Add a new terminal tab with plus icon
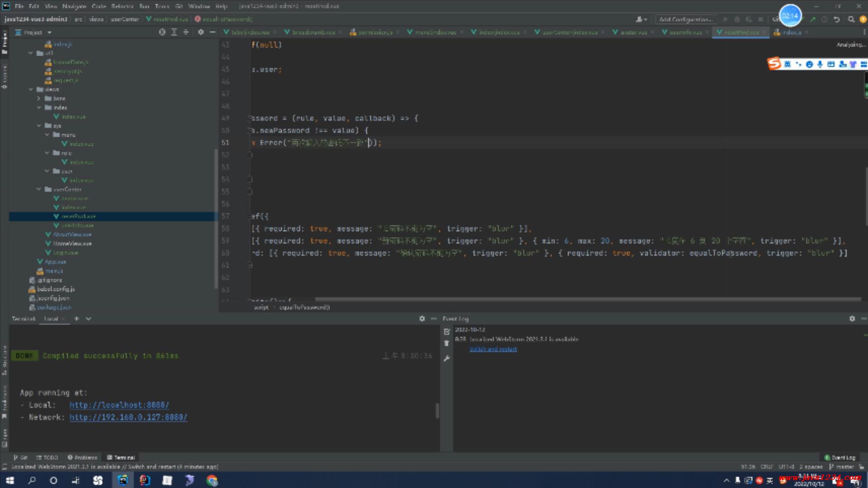868x488 pixels. 76,319
